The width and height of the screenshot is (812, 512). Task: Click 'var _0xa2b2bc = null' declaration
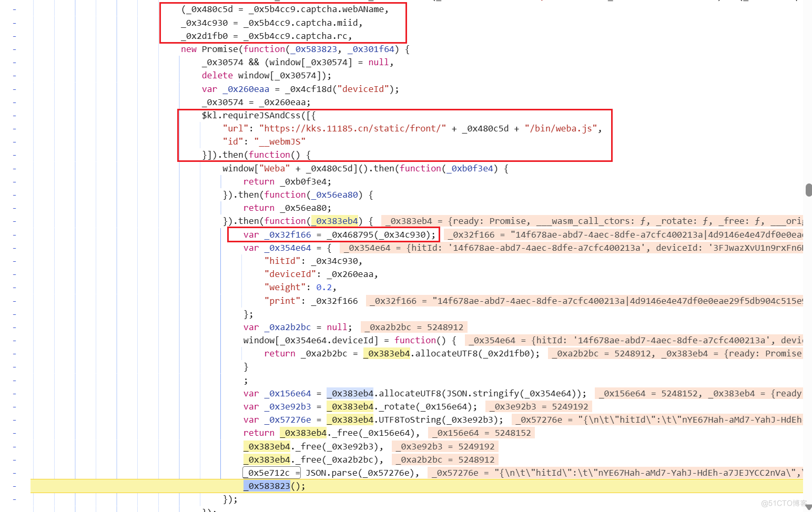click(x=296, y=327)
